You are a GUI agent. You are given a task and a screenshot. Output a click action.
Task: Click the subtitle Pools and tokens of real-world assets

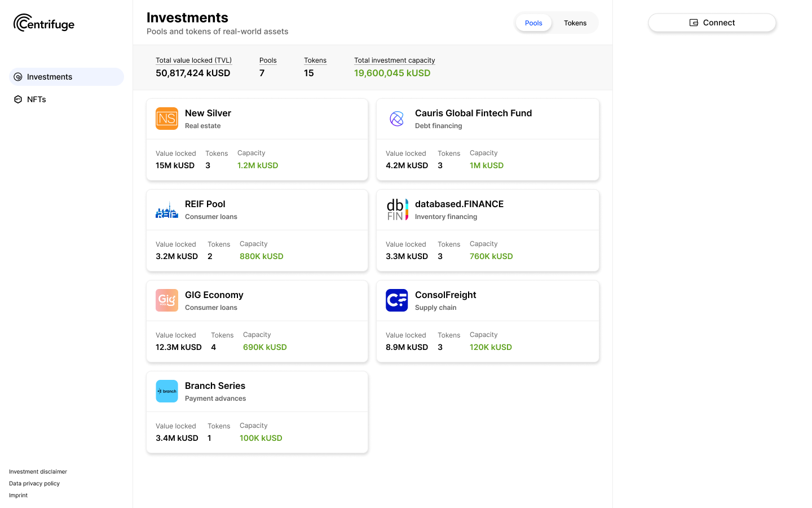coord(218,32)
